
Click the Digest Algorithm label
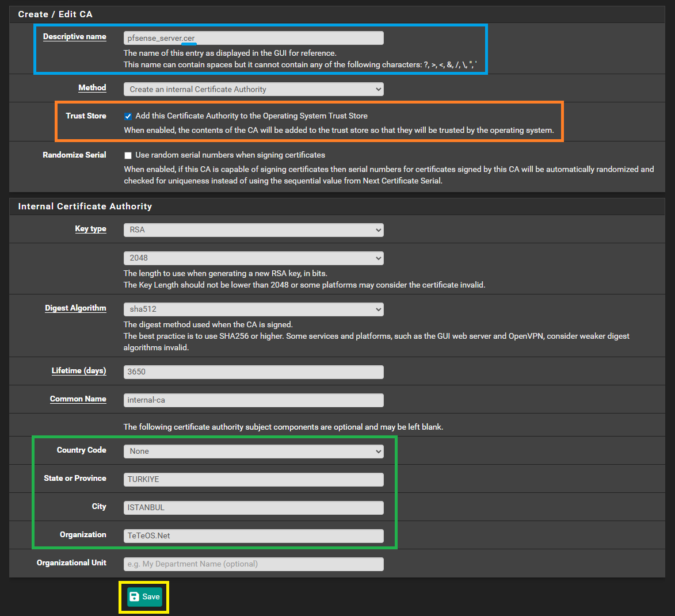click(x=75, y=308)
